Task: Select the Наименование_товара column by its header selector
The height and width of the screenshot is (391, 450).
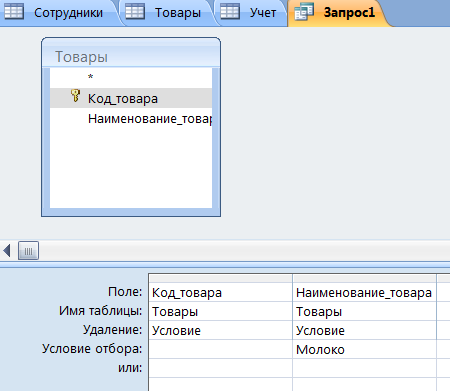Action: coord(364,278)
